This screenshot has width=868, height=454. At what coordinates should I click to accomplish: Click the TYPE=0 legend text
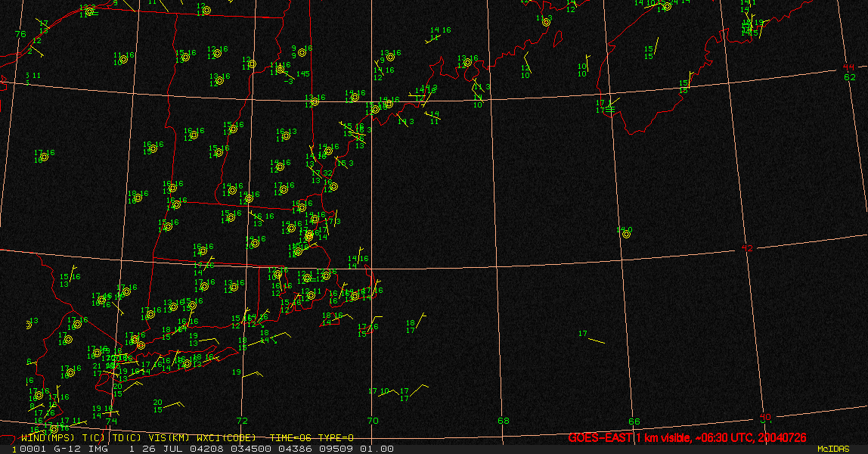336,438
